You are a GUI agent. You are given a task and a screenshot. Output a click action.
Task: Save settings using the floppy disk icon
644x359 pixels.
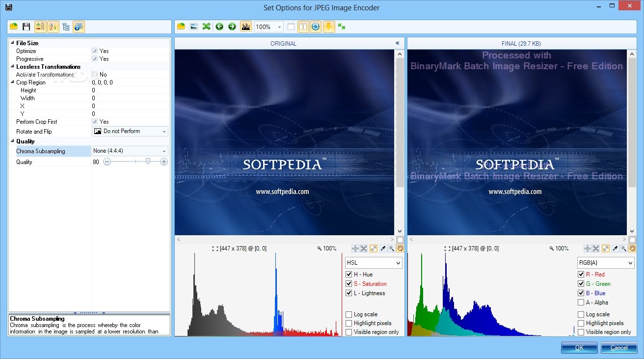tap(27, 27)
